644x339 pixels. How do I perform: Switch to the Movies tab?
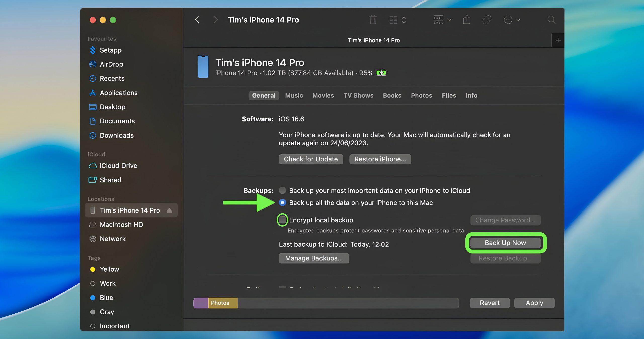coord(323,95)
